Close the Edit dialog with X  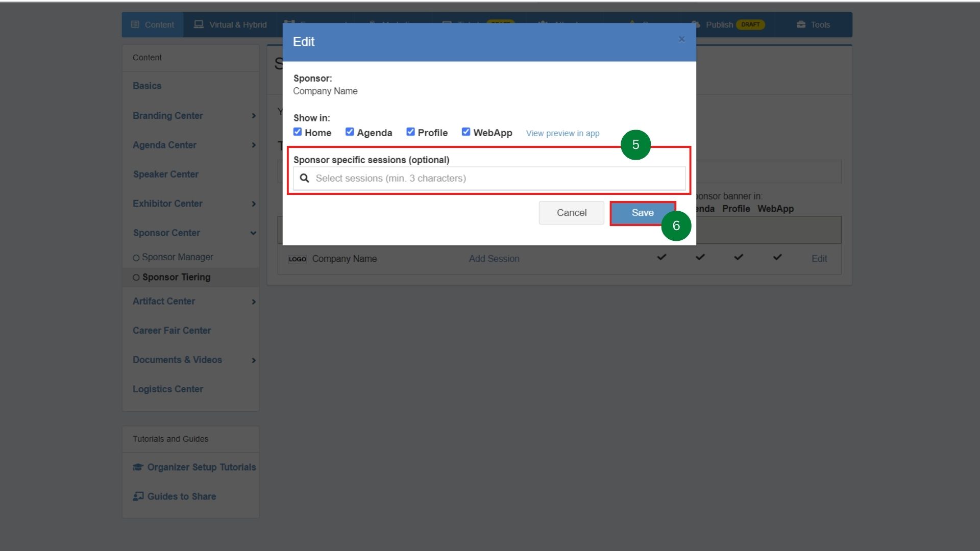pyautogui.click(x=681, y=39)
